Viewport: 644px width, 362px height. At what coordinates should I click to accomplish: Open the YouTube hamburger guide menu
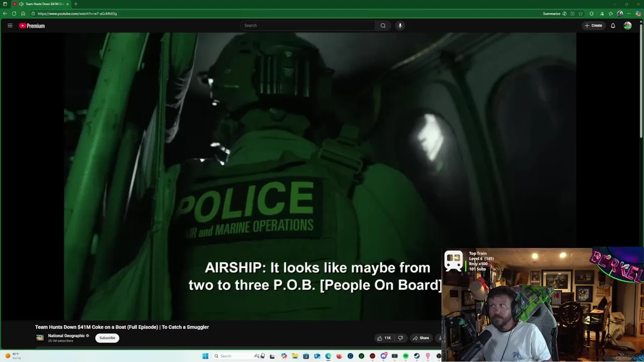click(x=10, y=26)
